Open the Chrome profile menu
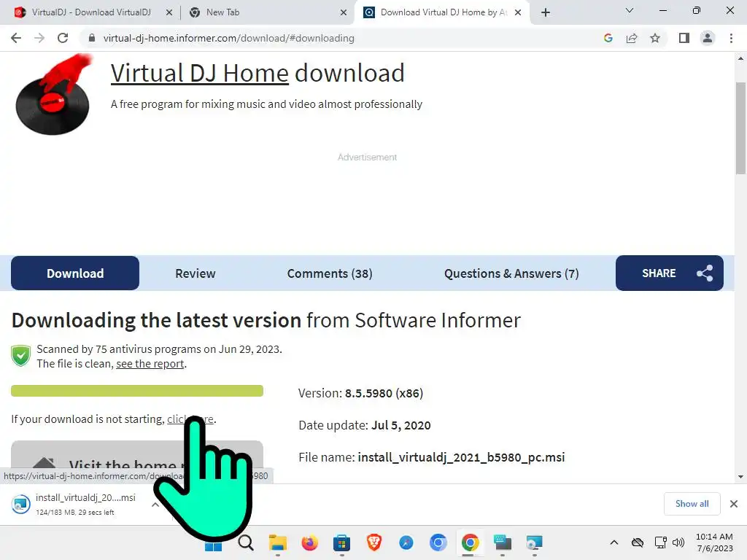Image resolution: width=747 pixels, height=560 pixels. tap(708, 38)
